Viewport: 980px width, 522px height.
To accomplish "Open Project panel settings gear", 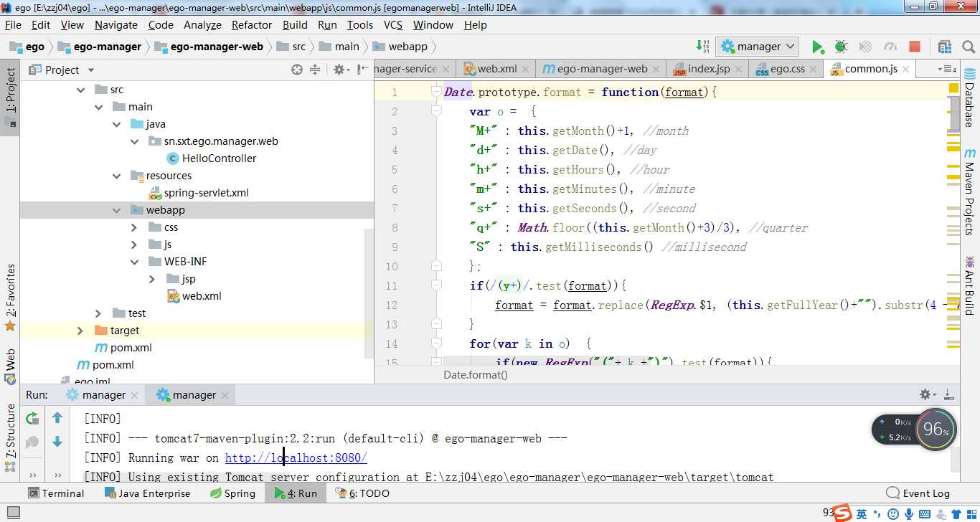I will pyautogui.click(x=340, y=70).
